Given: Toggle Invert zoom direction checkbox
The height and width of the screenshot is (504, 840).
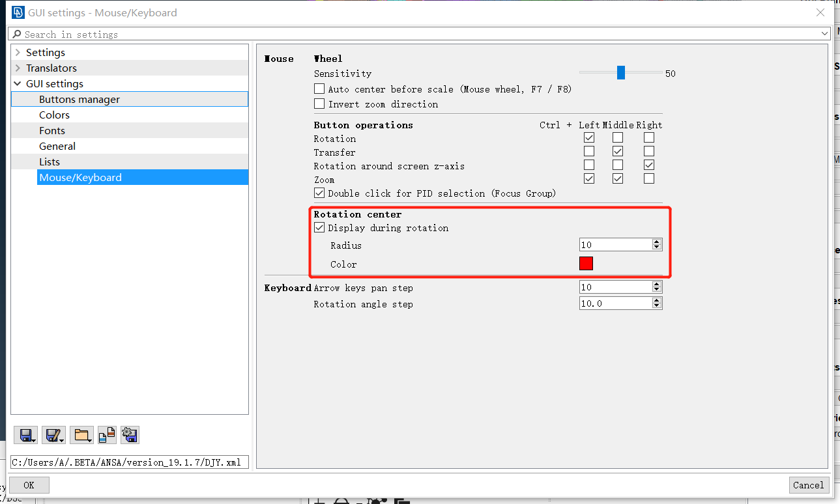Looking at the screenshot, I should (x=319, y=104).
